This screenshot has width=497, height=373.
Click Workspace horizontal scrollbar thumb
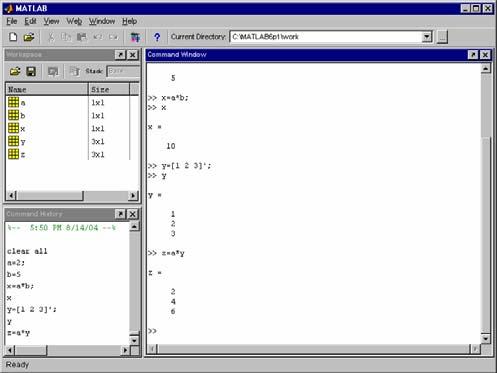(49, 195)
